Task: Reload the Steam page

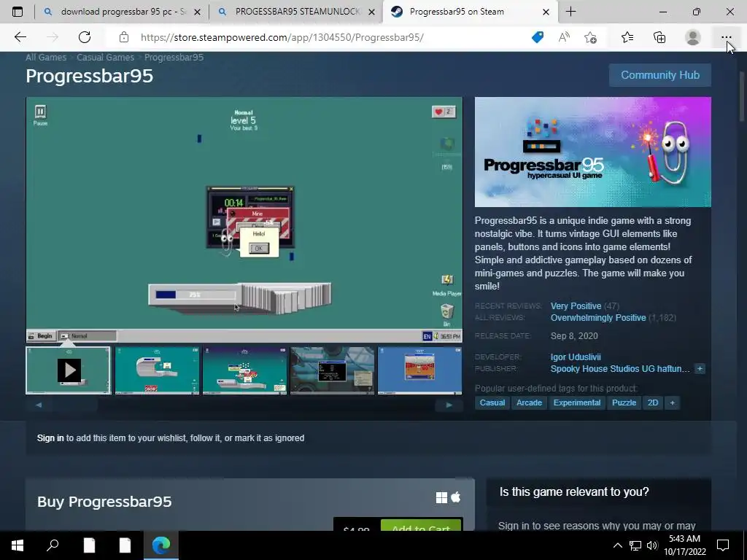Action: point(85,37)
